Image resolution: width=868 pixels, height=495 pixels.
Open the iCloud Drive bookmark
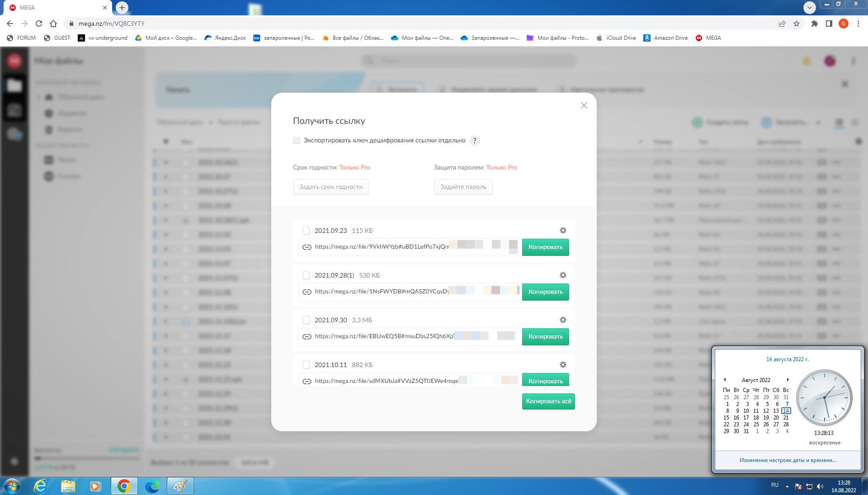(616, 38)
